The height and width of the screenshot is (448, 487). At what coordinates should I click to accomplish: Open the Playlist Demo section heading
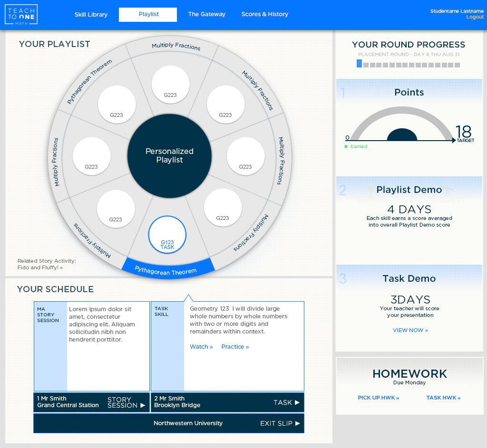pos(409,190)
